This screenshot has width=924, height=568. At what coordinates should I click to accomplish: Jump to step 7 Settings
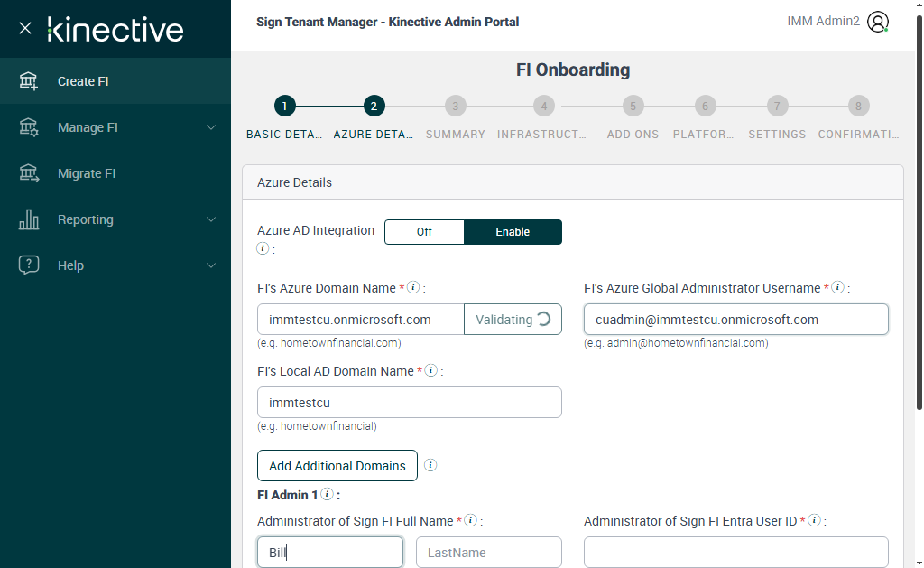(777, 107)
